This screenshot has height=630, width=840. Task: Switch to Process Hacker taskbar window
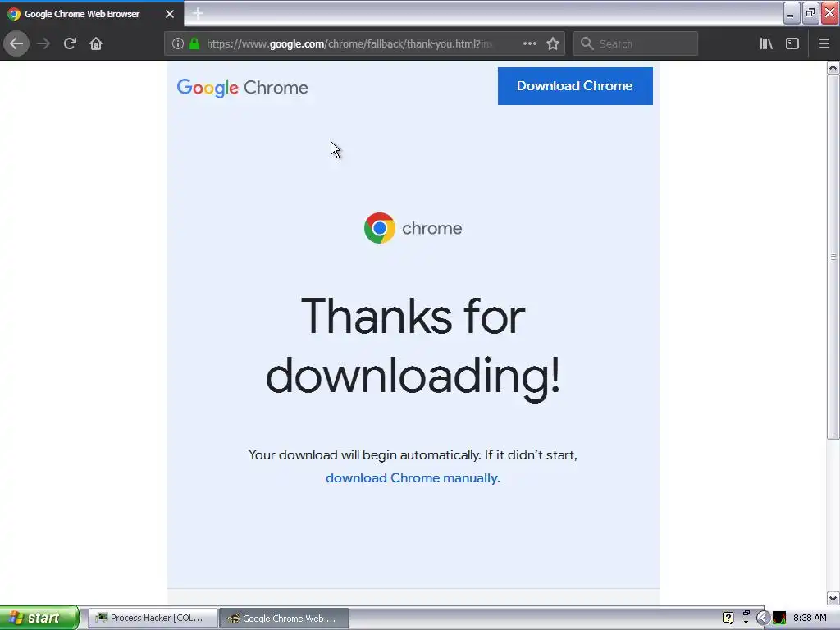(153, 619)
